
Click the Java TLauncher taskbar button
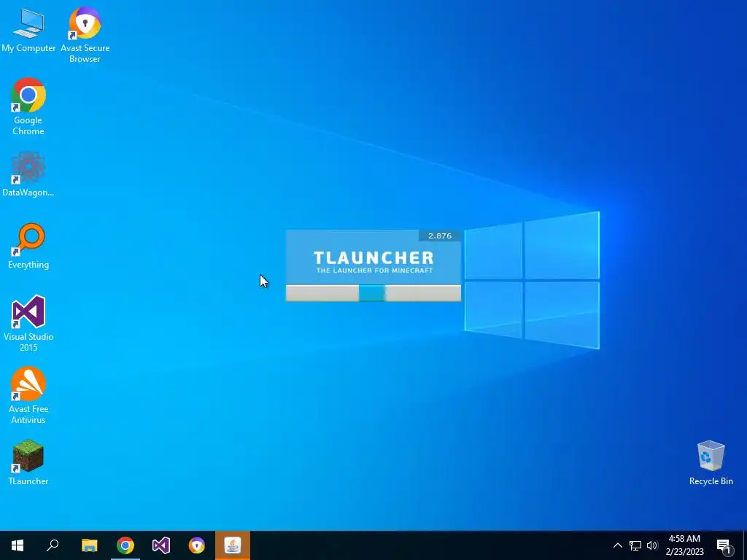click(233, 545)
